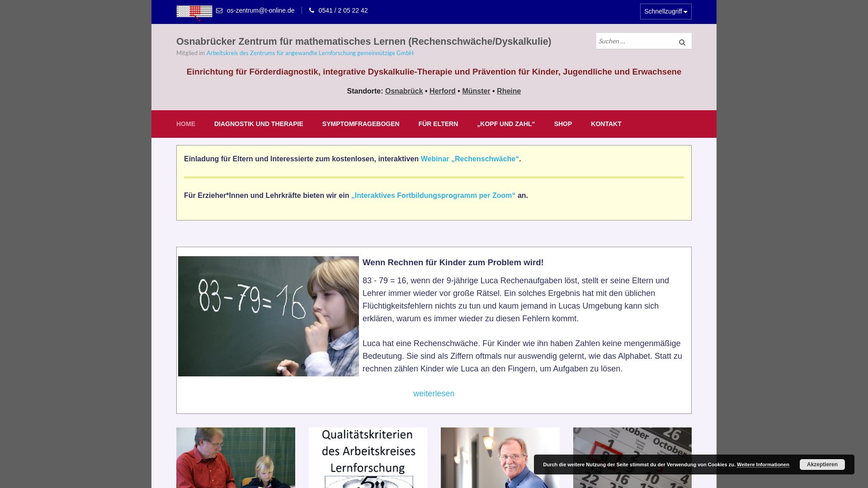Viewport: 868px width, 488px height.
Task: Click the envelope email icon
Action: pyautogui.click(x=219, y=11)
